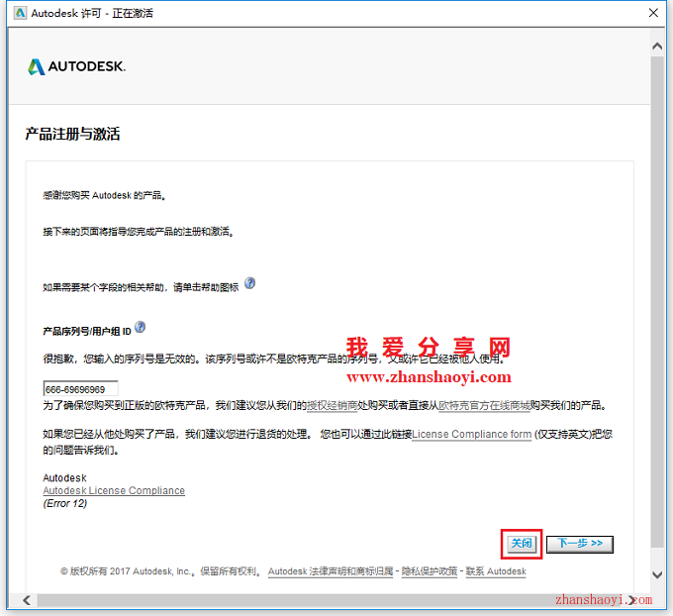Click the Autodesk app icon in title bar
This screenshot has width=673, height=616.
click(20, 13)
